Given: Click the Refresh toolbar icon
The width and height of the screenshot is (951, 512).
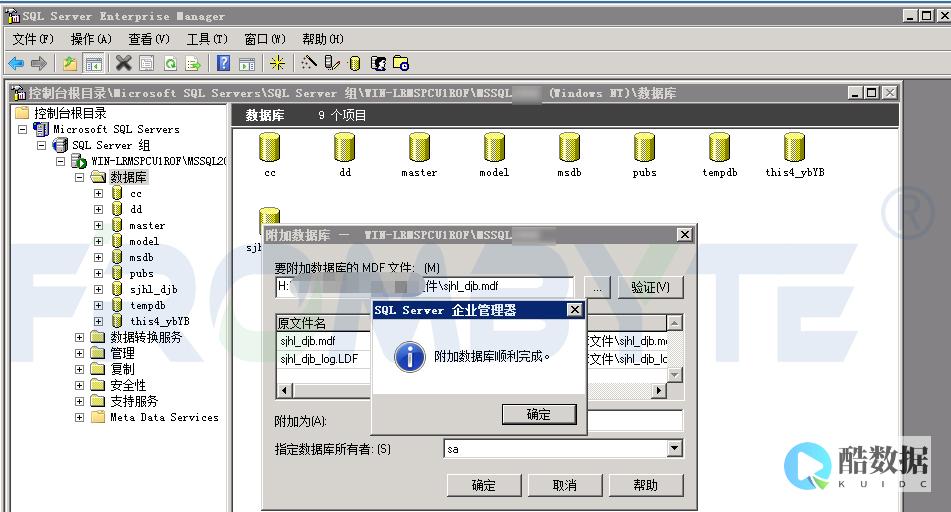Looking at the screenshot, I should [170, 63].
